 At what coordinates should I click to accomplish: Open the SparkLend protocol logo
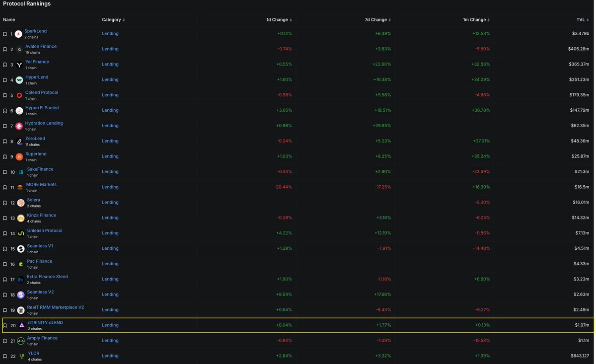tap(18, 34)
